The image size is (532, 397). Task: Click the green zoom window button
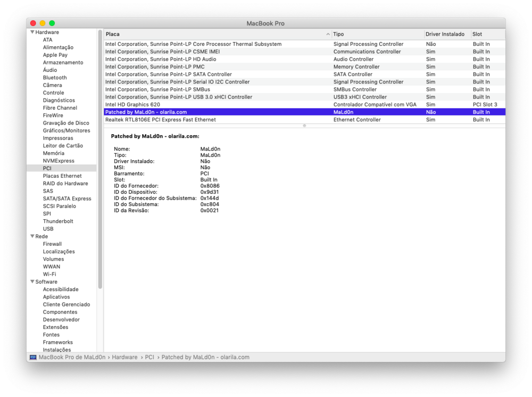pyautogui.click(x=52, y=23)
